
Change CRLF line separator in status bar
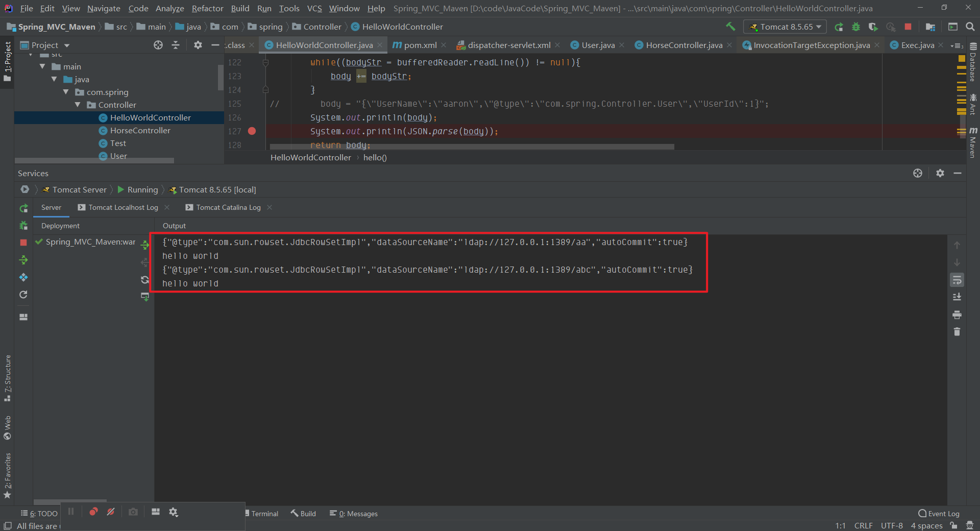(x=863, y=525)
